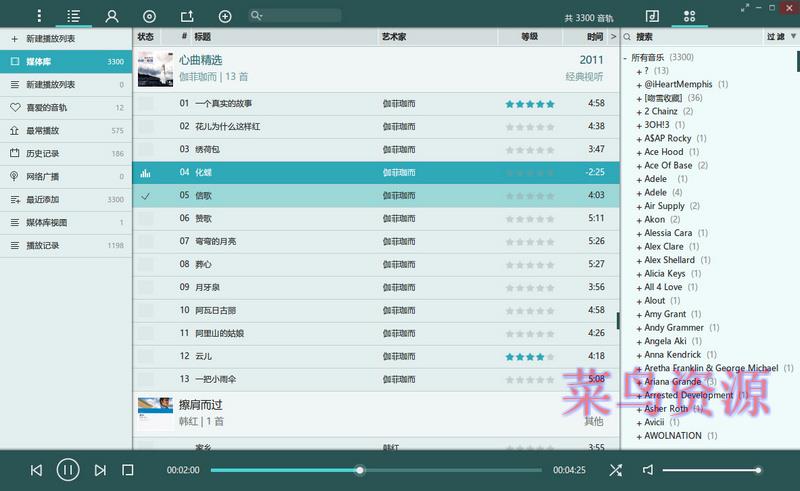Click the 擦肩而过 album cover thumbnail
The height and width of the screenshot is (491, 800).
click(x=155, y=413)
